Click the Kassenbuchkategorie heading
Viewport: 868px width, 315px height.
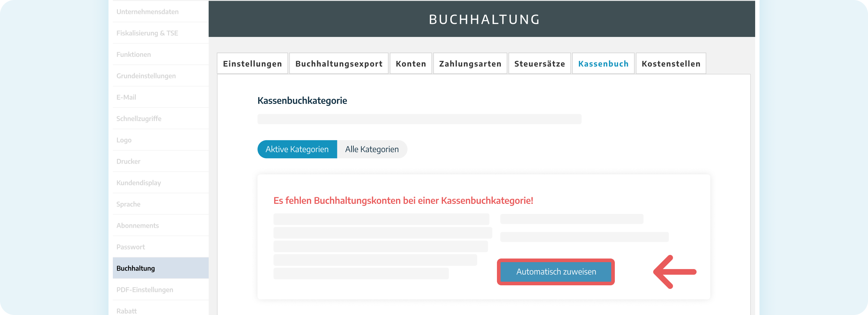(302, 101)
